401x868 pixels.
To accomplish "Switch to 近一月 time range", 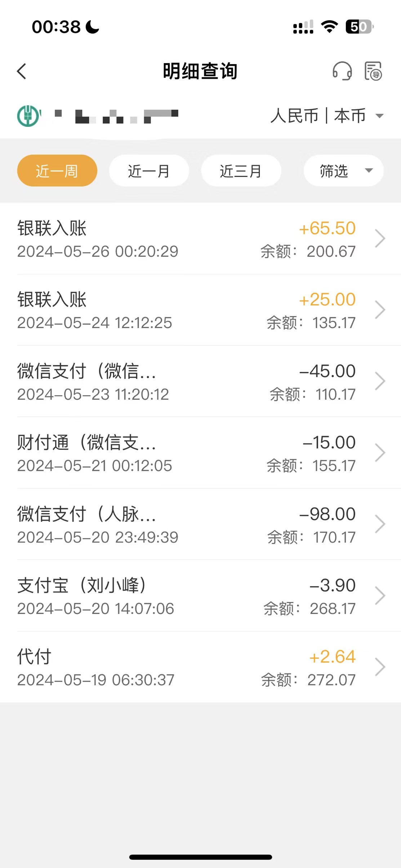I will [149, 170].
